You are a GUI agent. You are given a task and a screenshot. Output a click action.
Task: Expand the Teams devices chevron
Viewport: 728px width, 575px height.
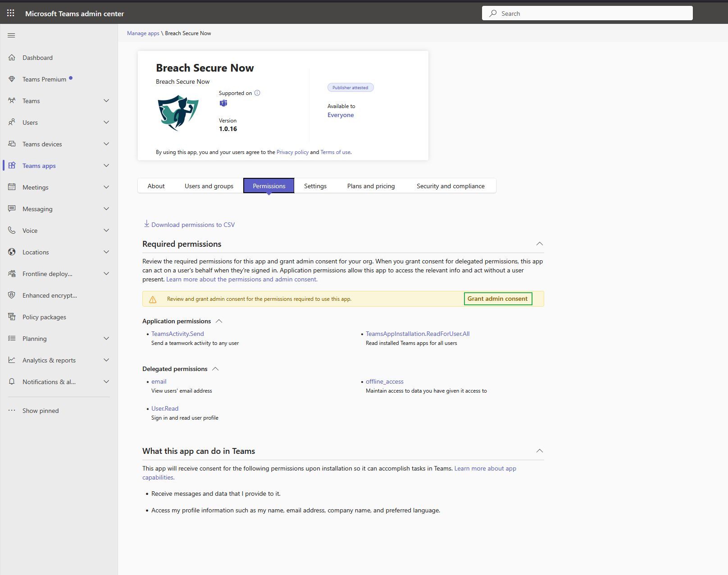(106, 144)
